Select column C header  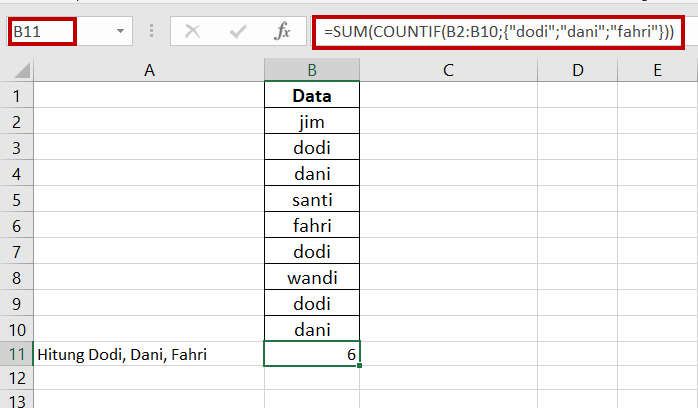(x=448, y=70)
